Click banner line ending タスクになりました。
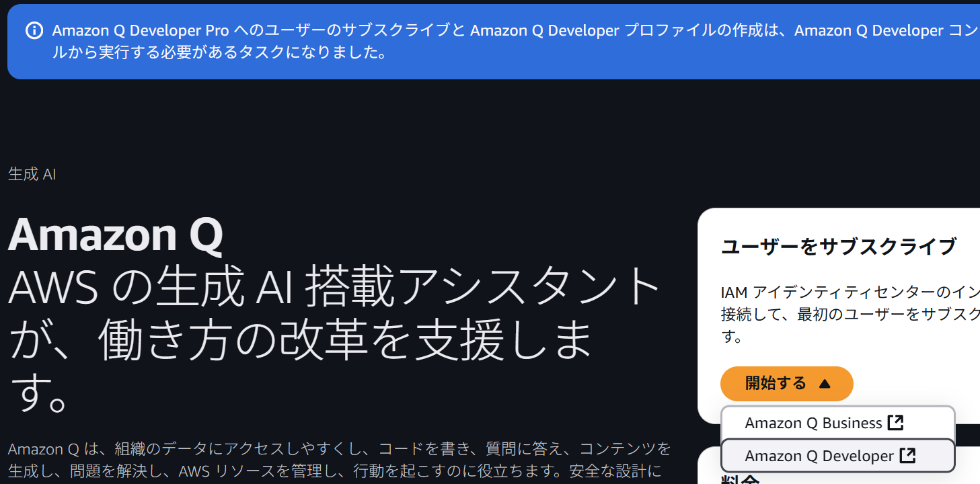 [x=219, y=53]
